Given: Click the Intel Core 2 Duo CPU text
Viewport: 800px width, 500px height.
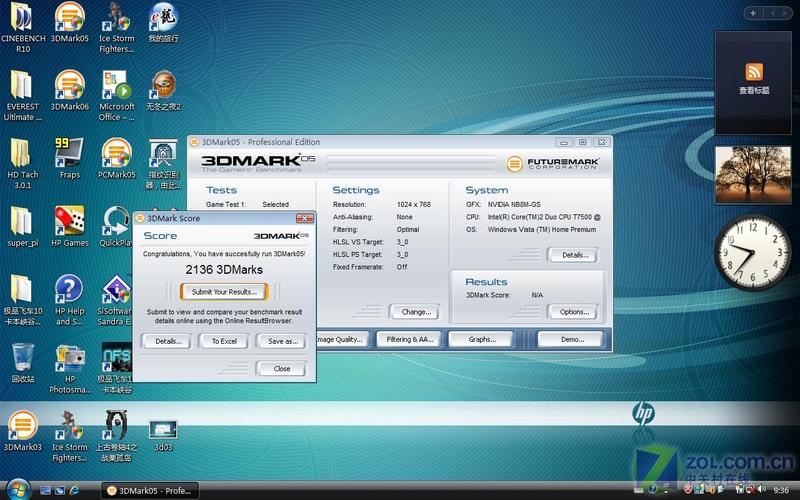Looking at the screenshot, I should [x=544, y=217].
